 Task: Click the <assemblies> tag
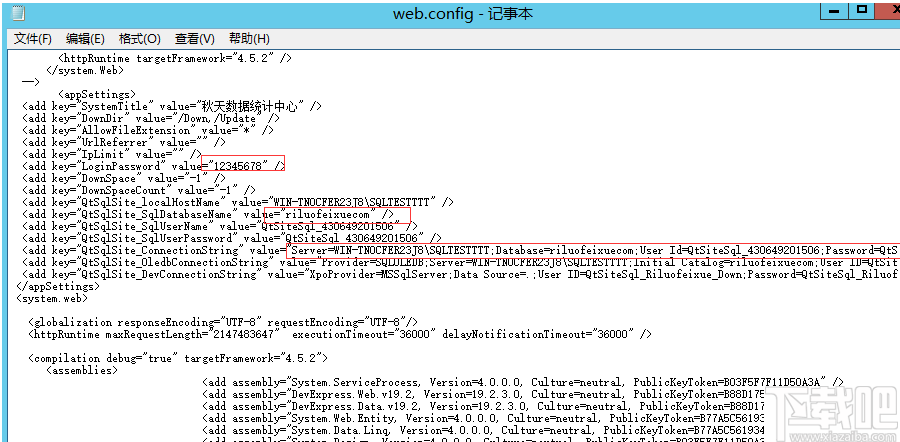(82, 370)
